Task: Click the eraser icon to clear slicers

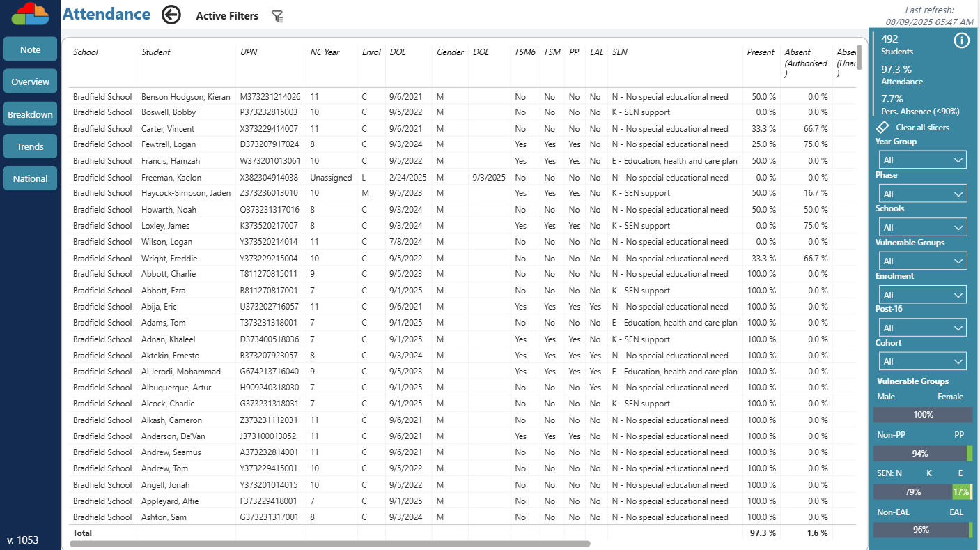Action: click(x=882, y=128)
